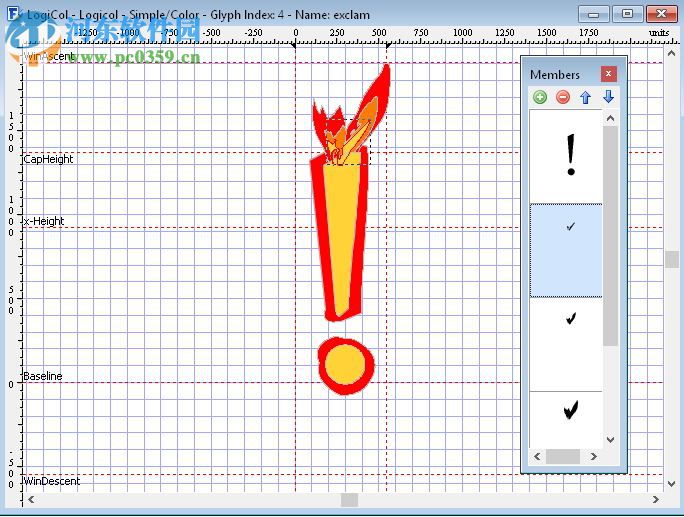The height and width of the screenshot is (517, 684).
Task: Click the yellow stem of exclamation glyph
Action: [x=342, y=236]
